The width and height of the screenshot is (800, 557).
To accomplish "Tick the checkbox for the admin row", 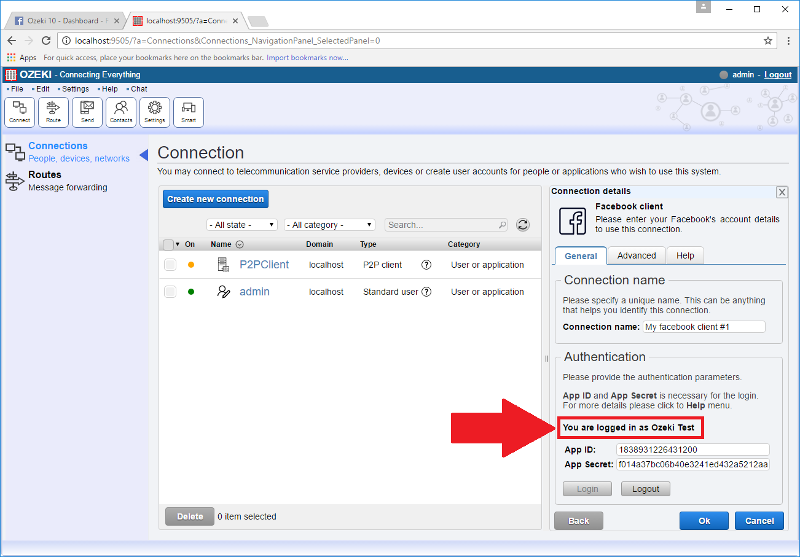I will (x=170, y=292).
